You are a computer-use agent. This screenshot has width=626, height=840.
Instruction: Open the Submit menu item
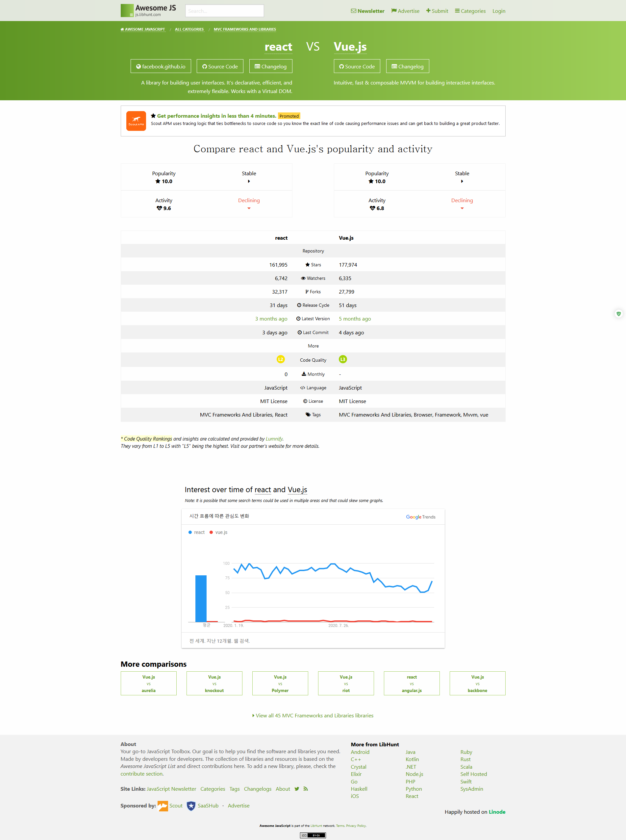coord(437,11)
